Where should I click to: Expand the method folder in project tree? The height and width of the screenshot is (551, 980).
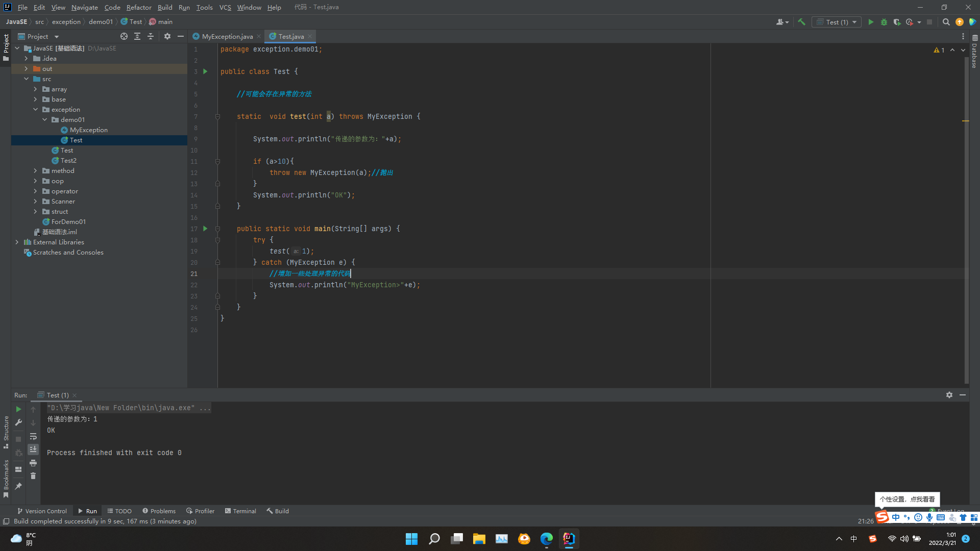(35, 171)
